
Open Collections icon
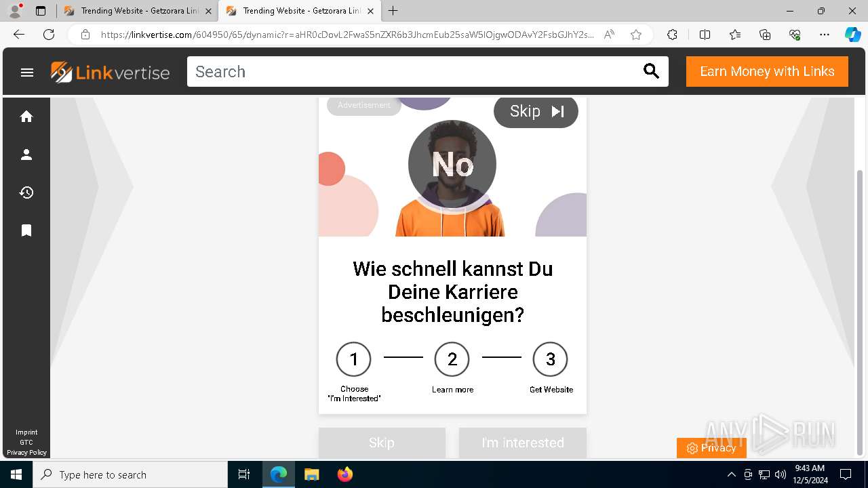pyautogui.click(x=765, y=35)
